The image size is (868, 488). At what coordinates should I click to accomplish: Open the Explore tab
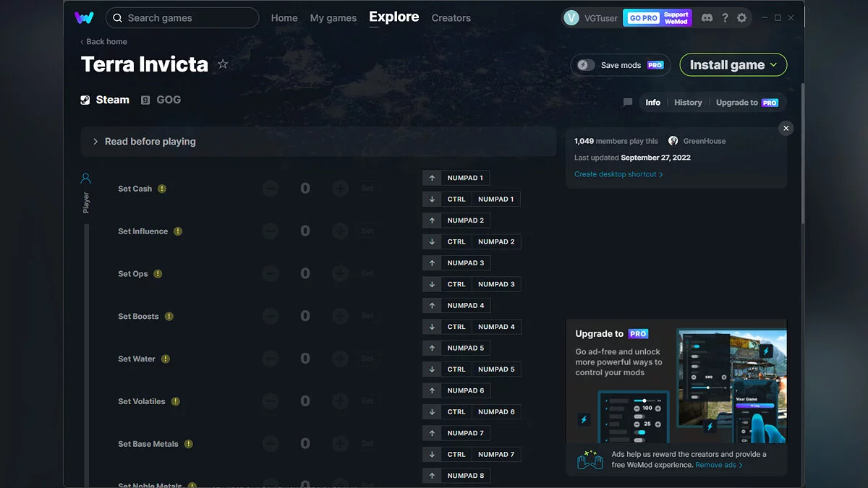point(394,17)
